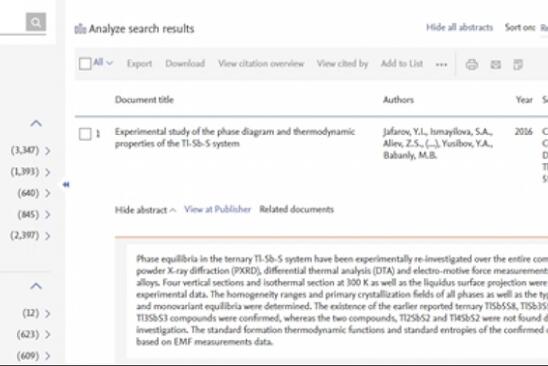Expand the (640) filter entry
Image resolution: width=548 pixels, height=366 pixels.
click(48, 193)
